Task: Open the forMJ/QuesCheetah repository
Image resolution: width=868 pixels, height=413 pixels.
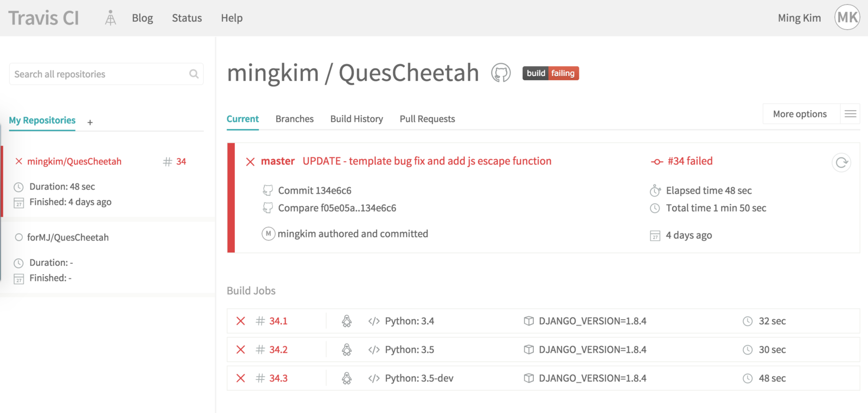Action: pos(68,237)
